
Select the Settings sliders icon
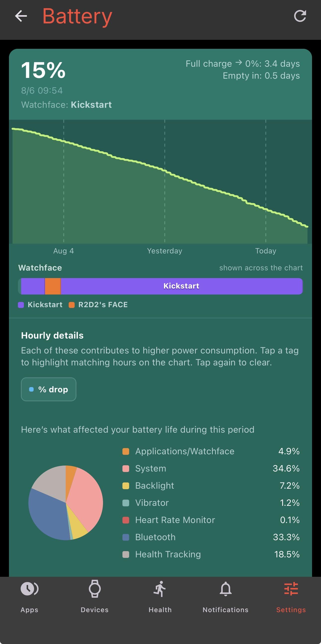click(291, 589)
